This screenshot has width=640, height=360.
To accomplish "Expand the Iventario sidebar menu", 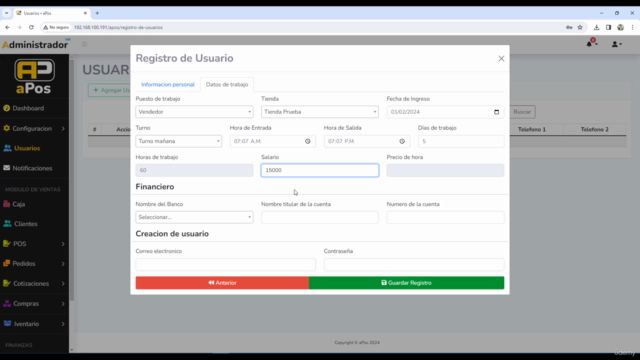I will click(34, 324).
